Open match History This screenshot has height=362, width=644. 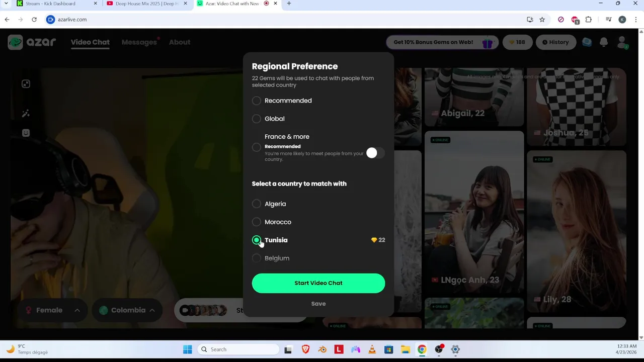[x=555, y=42]
